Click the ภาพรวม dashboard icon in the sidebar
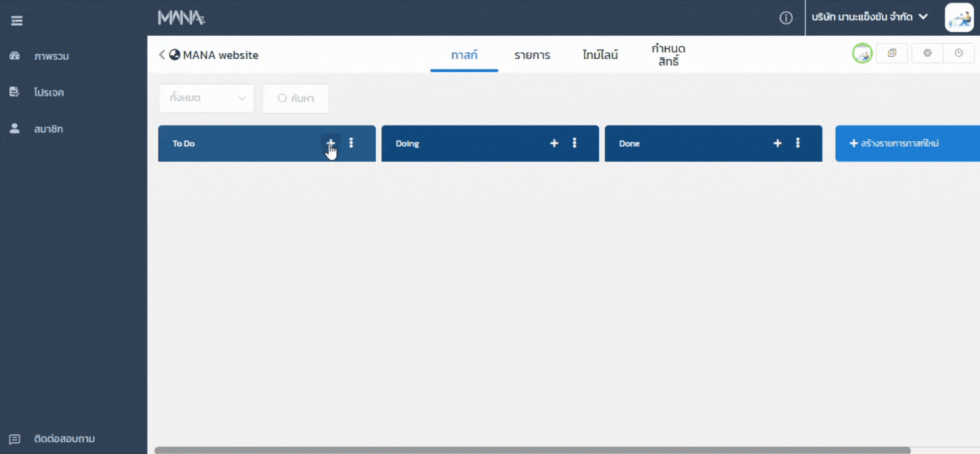 pos(15,56)
